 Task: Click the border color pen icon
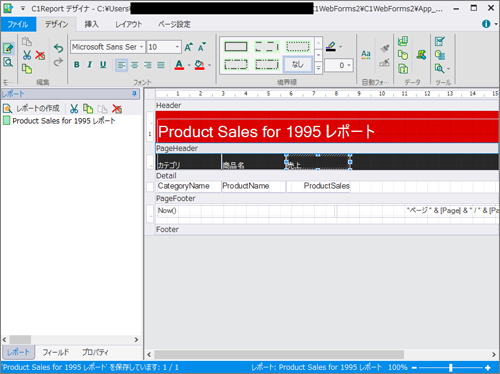331,47
